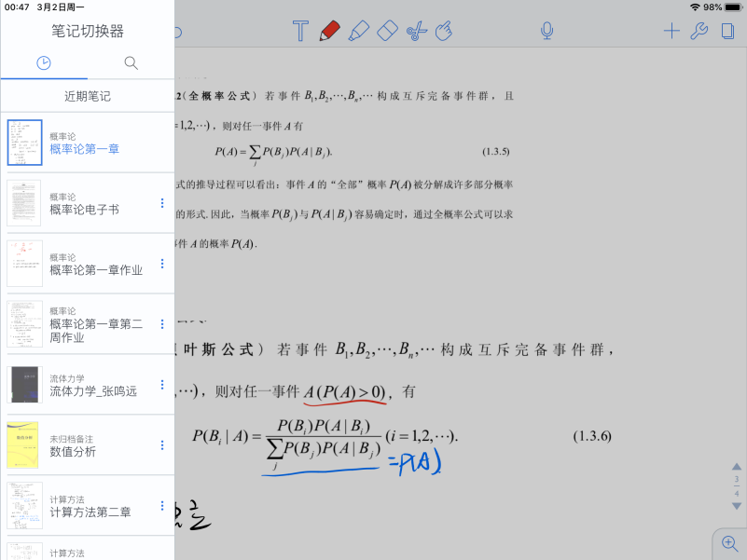Open options menu for 流体力学_张鸣远 note

click(x=162, y=384)
